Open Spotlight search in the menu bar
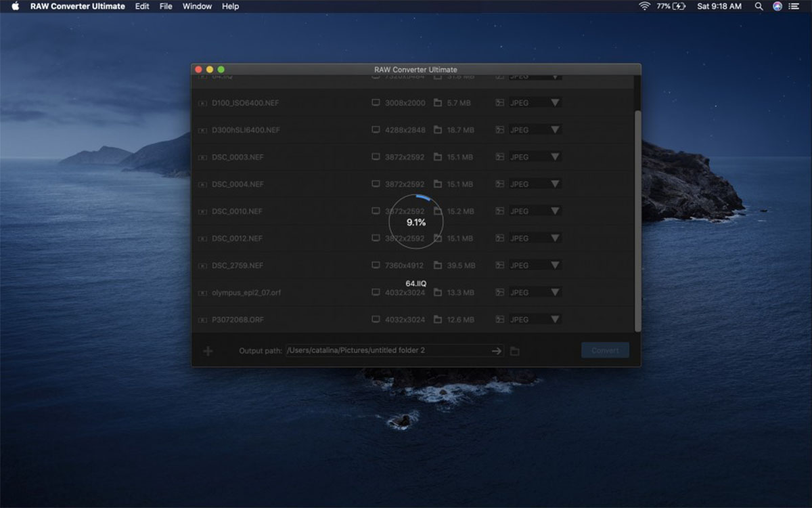 (x=759, y=6)
